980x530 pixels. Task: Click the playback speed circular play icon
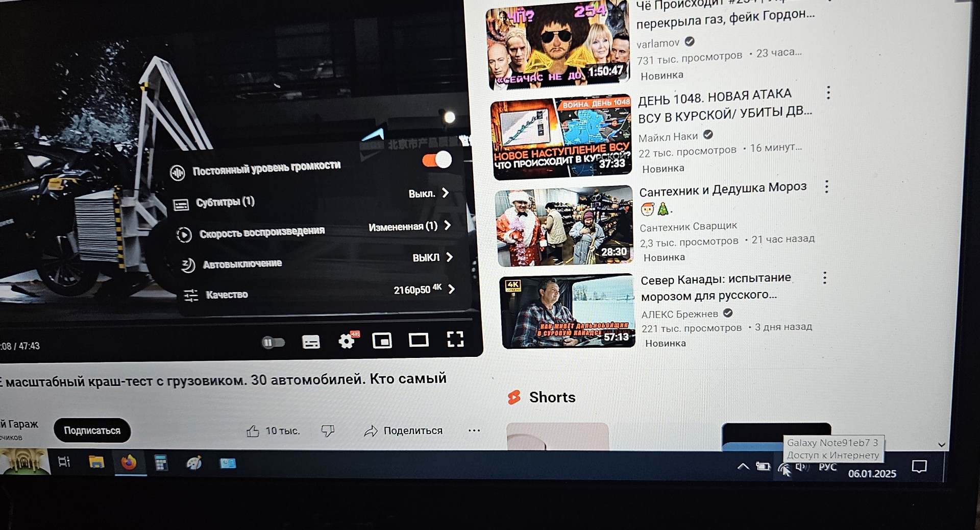tap(184, 234)
